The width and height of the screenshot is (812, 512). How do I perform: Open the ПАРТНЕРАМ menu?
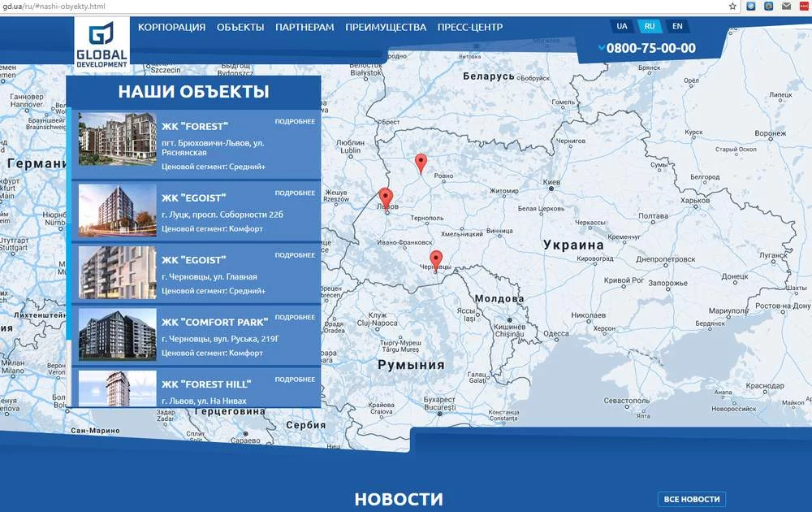pyautogui.click(x=304, y=27)
